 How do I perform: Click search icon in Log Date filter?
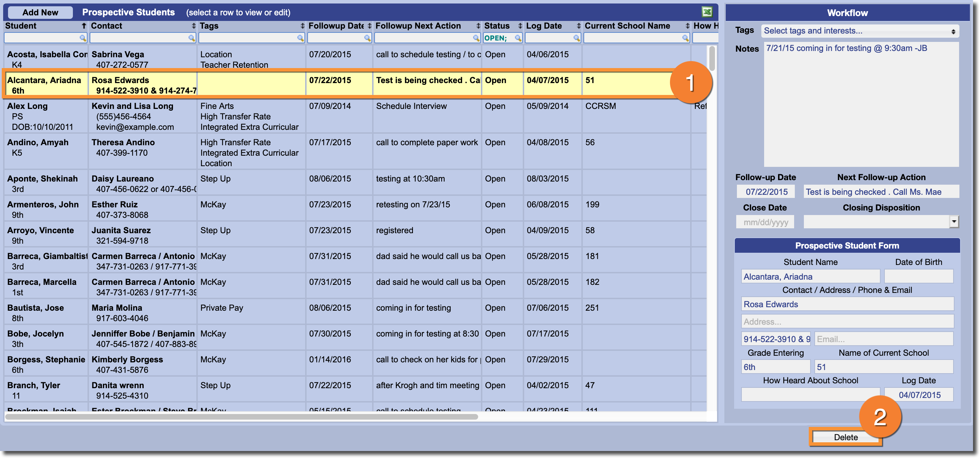tap(576, 38)
